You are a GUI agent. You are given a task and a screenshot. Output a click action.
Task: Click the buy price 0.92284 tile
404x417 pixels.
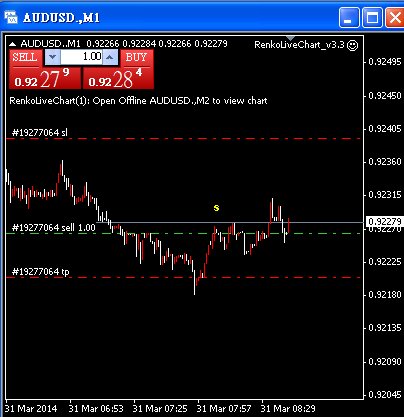[118, 78]
